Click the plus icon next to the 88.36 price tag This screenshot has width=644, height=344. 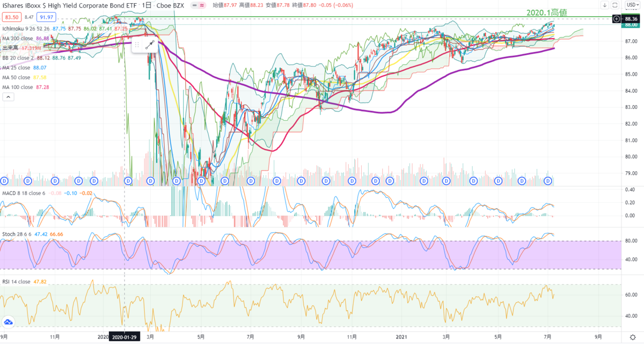(x=616, y=19)
